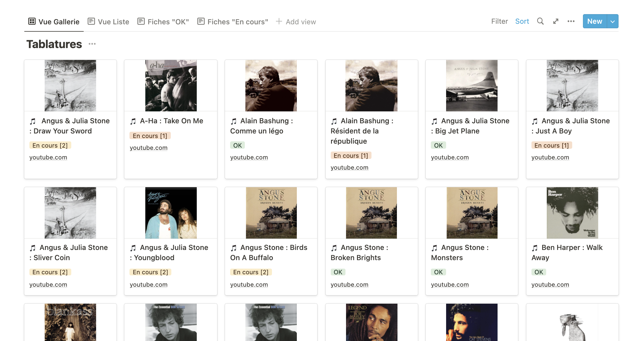Open youtube.com link on Walk Away card
Viewport: 644px width, 341px height.
[550, 284]
